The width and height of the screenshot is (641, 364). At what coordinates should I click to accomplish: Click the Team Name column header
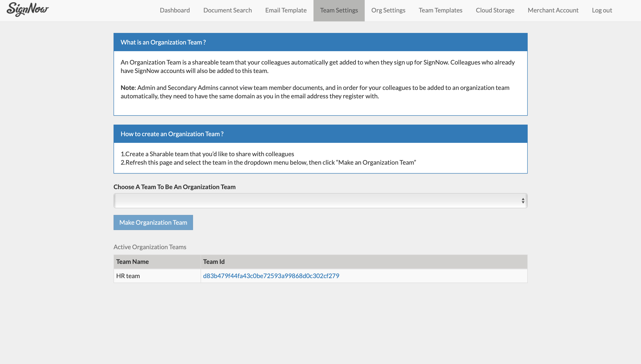132,261
